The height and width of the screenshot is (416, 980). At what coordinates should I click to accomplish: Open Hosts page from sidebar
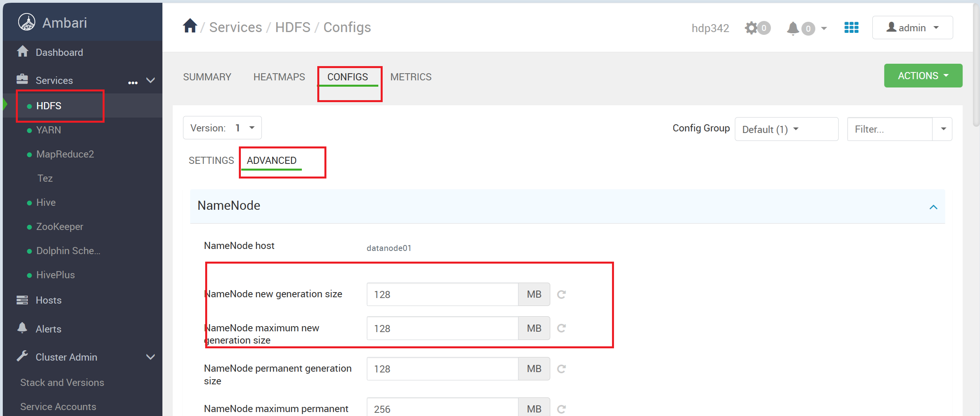pos(49,300)
